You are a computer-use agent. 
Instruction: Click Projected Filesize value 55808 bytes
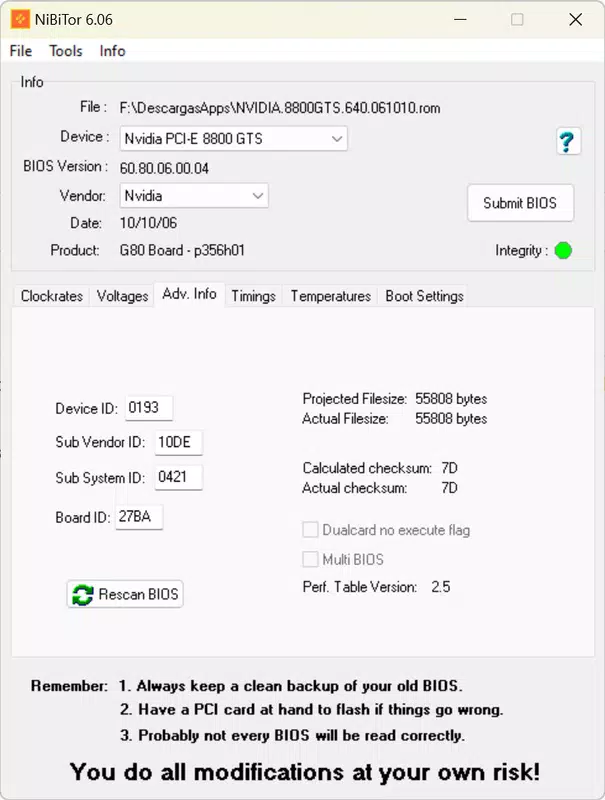pyautogui.click(x=451, y=399)
